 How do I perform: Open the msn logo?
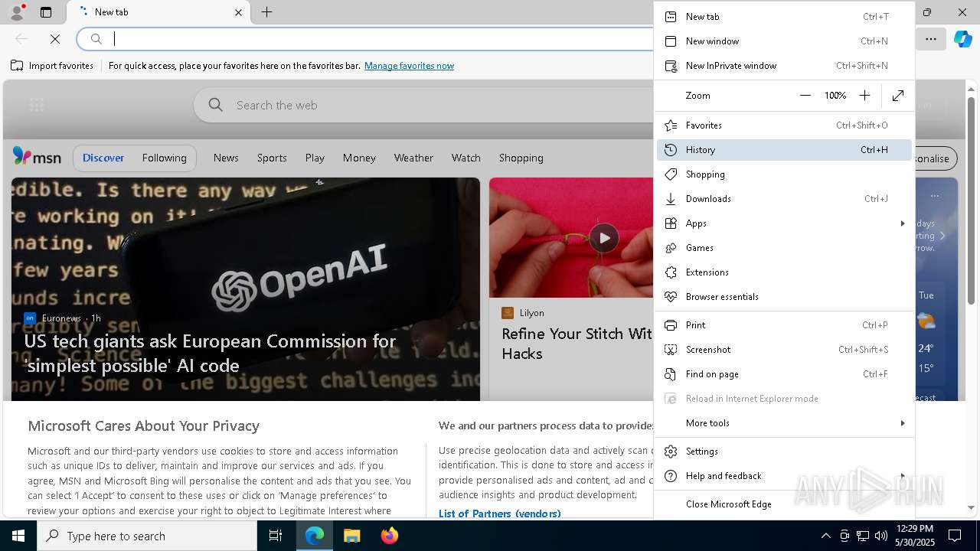(37, 157)
